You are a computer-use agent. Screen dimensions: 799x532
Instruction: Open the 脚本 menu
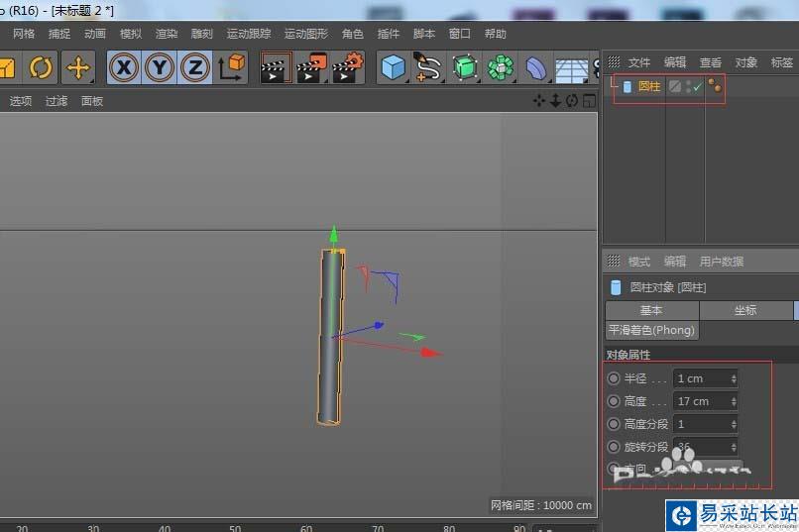pos(424,34)
